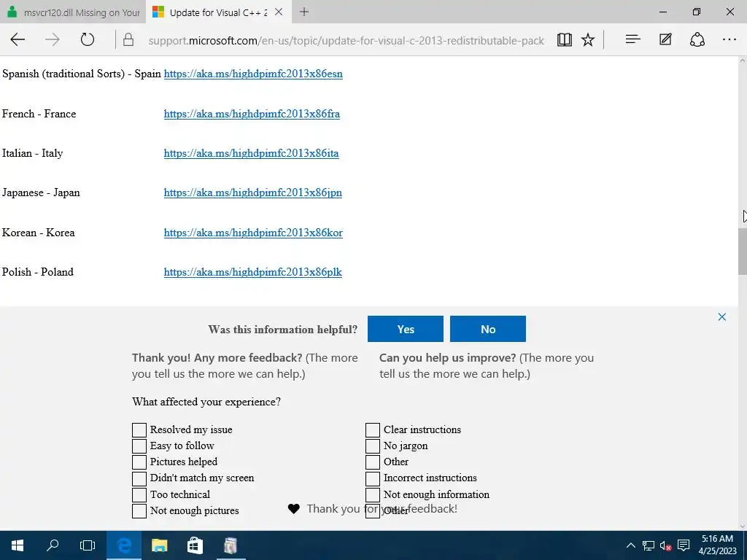Select the Update for Visual C++ tab
The height and width of the screenshot is (560, 747).
click(x=217, y=12)
